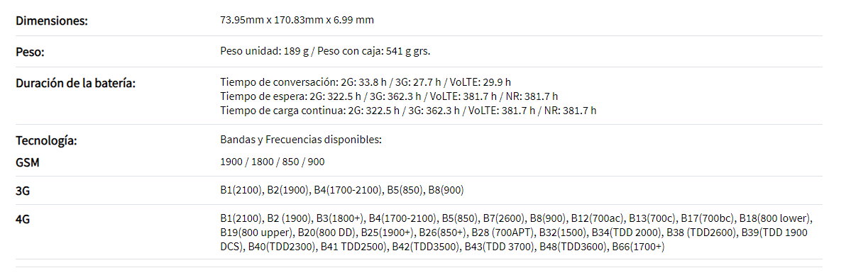The image size is (868, 280).
Task: Click the Tiempo de espera line
Action: 390,96
